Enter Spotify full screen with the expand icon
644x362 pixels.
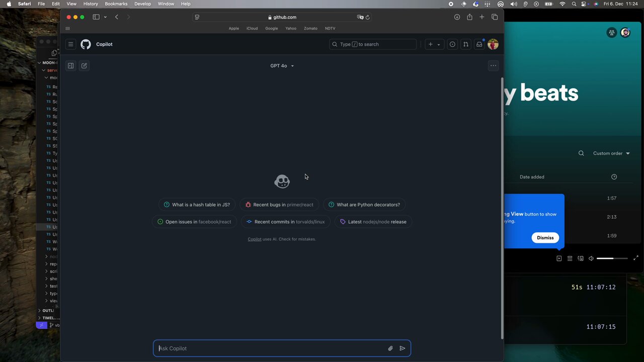click(x=636, y=258)
